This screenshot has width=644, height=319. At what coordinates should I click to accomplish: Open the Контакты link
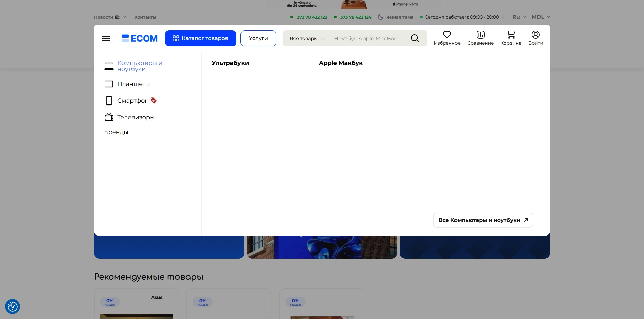point(145,17)
